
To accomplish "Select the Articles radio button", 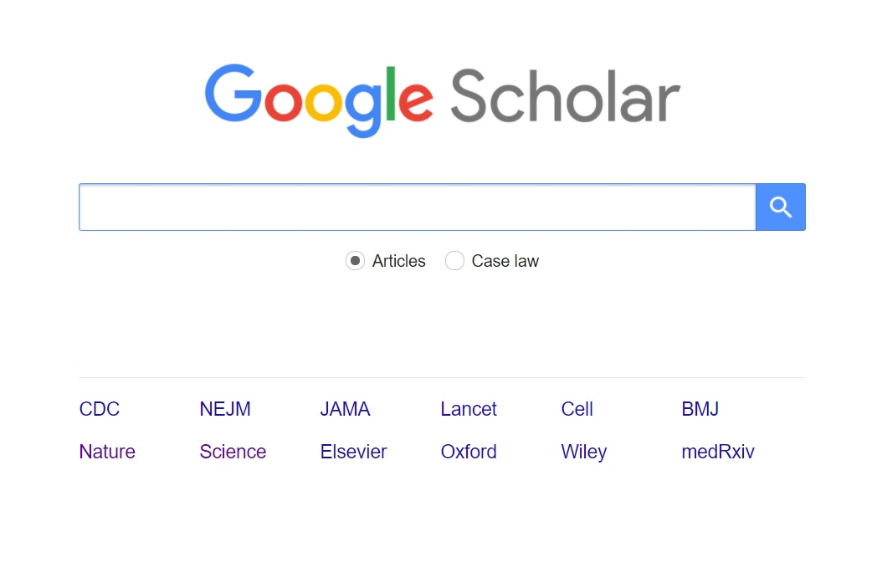I will [x=355, y=261].
